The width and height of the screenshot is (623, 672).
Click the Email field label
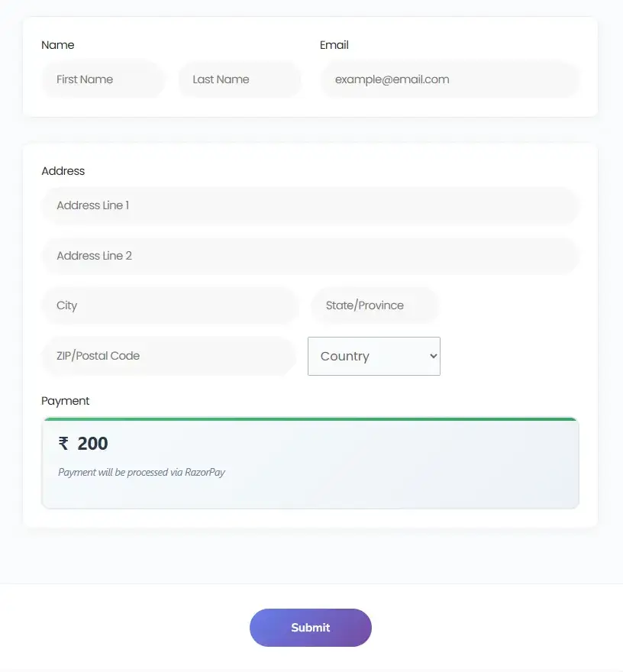[334, 45]
